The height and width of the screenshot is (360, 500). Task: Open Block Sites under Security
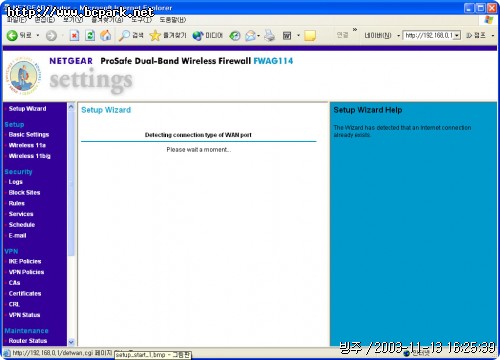tap(24, 193)
